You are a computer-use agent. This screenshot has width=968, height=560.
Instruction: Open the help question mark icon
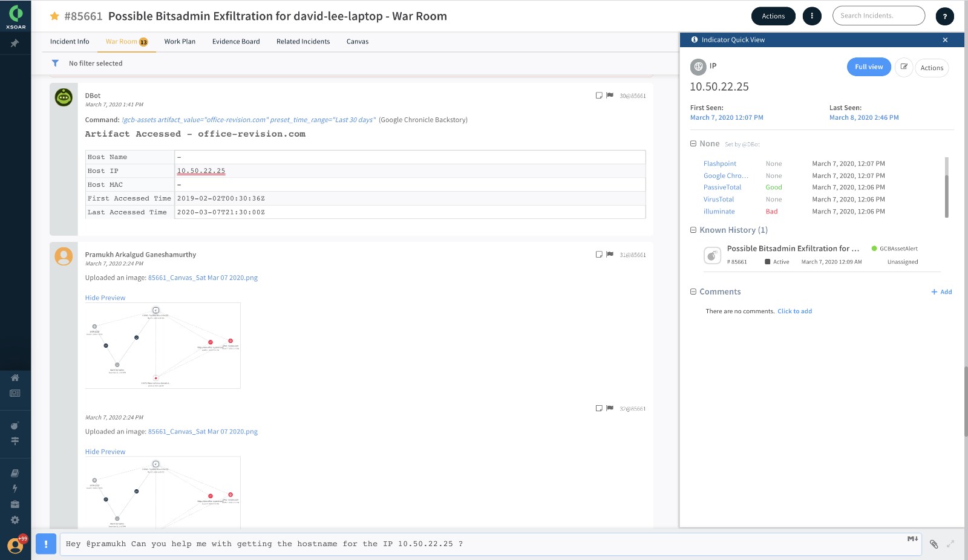point(944,16)
